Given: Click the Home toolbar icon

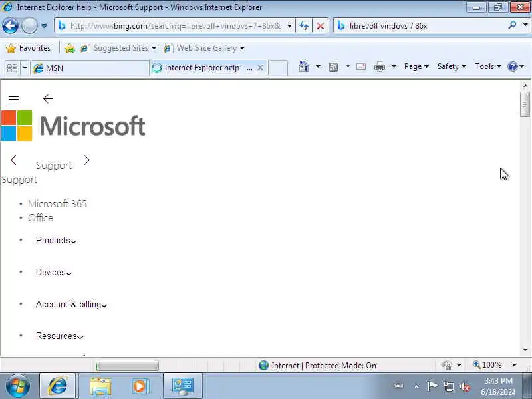Looking at the screenshot, I should click(x=304, y=66).
